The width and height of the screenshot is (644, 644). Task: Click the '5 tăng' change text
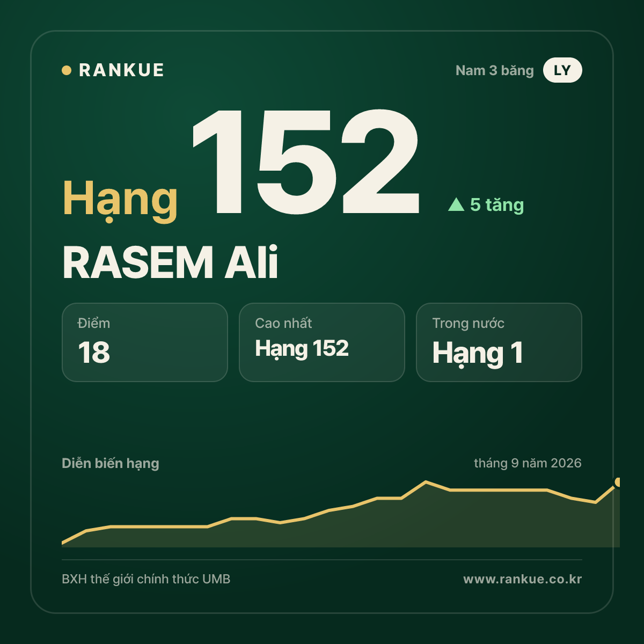497,204
